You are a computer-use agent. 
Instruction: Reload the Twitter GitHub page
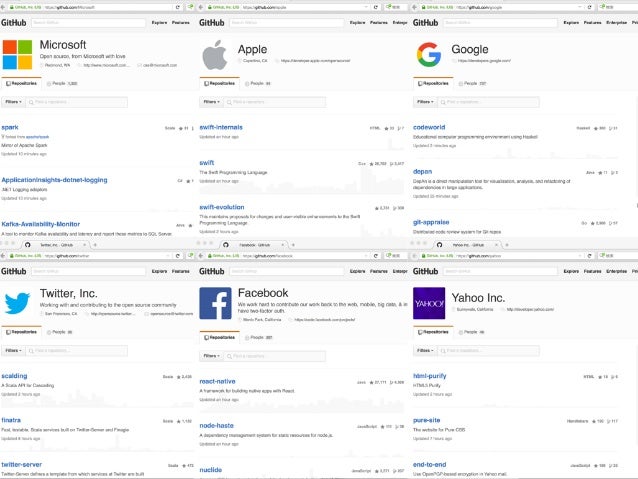coord(177,256)
